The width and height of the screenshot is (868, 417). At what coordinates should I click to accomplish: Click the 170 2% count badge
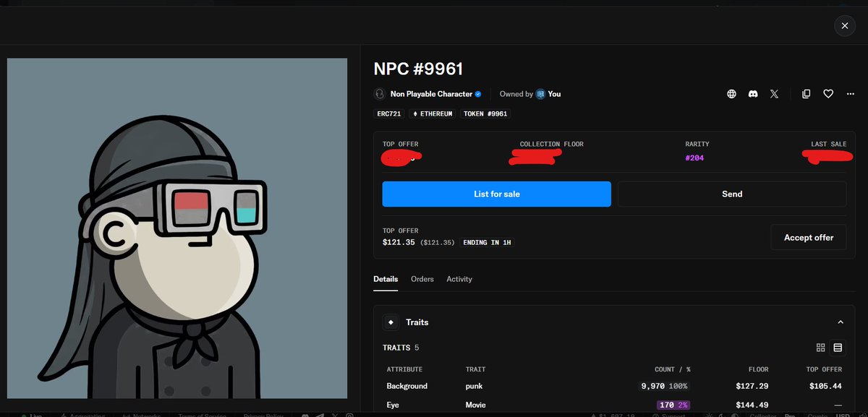[673, 405]
